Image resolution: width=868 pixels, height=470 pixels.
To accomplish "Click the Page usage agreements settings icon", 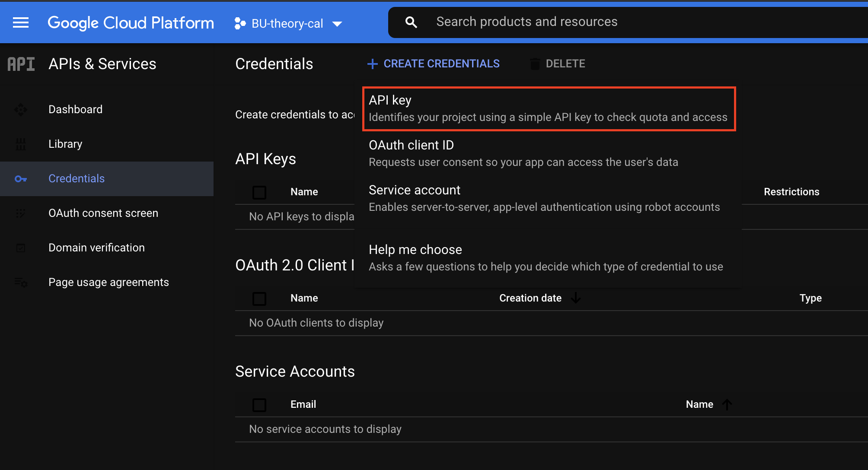I will coord(20,283).
